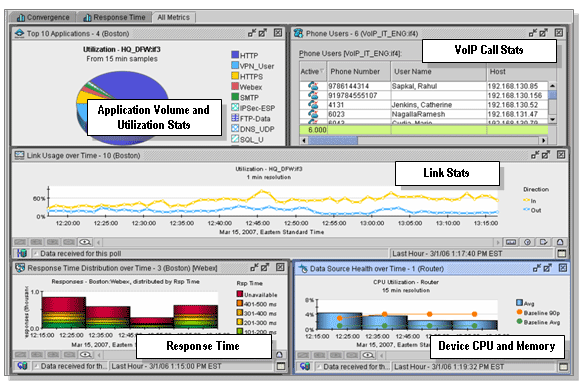Click the 6.000 total cell in Phone Users
584x387 pixels.
tap(313, 130)
